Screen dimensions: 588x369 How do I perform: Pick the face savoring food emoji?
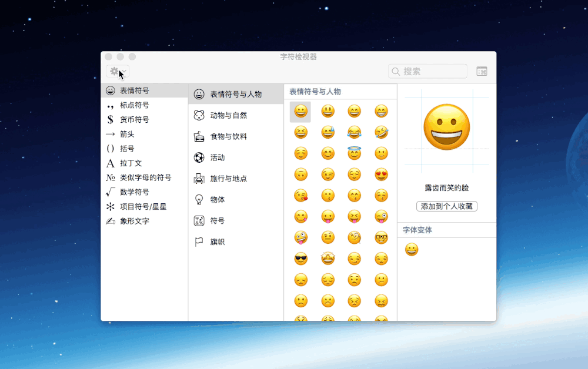300,217
